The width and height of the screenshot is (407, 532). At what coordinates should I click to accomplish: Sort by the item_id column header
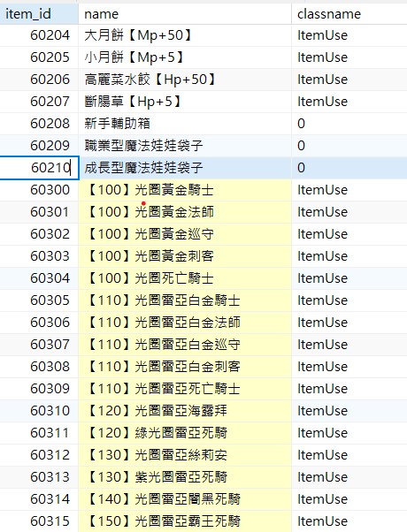(x=39, y=14)
